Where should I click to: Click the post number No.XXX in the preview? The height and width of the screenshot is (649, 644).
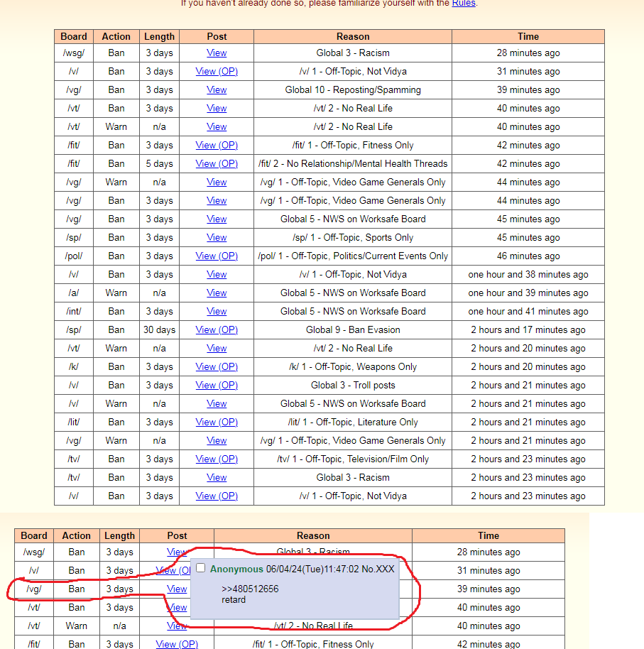coord(378,569)
